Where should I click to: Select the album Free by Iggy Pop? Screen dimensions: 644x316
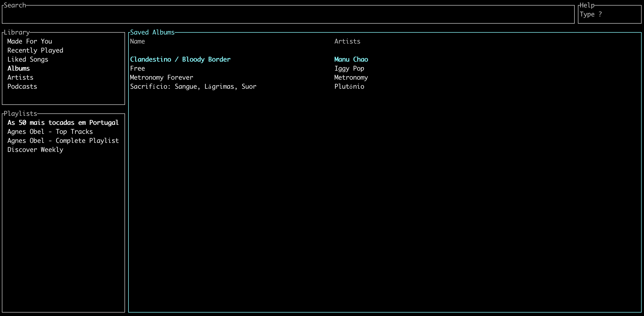click(x=138, y=68)
